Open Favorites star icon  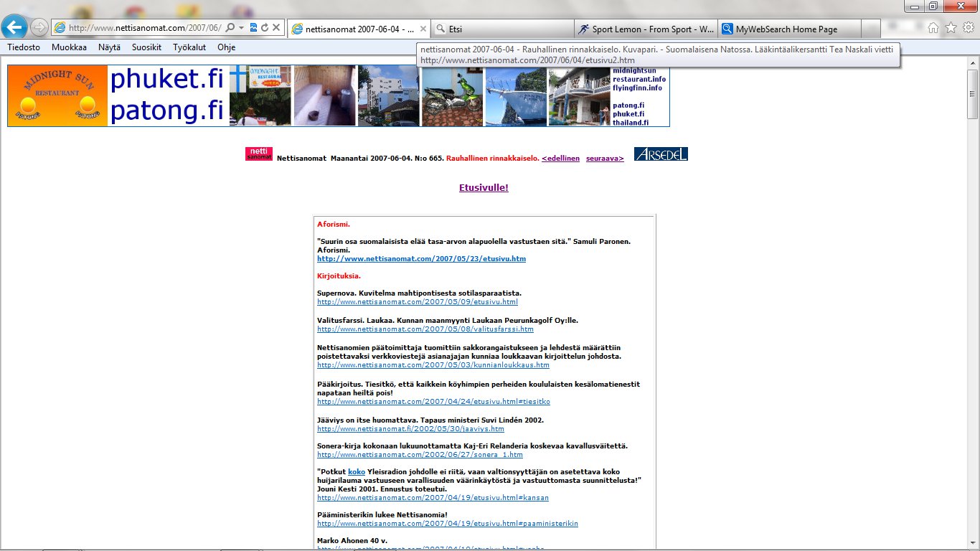pos(951,28)
